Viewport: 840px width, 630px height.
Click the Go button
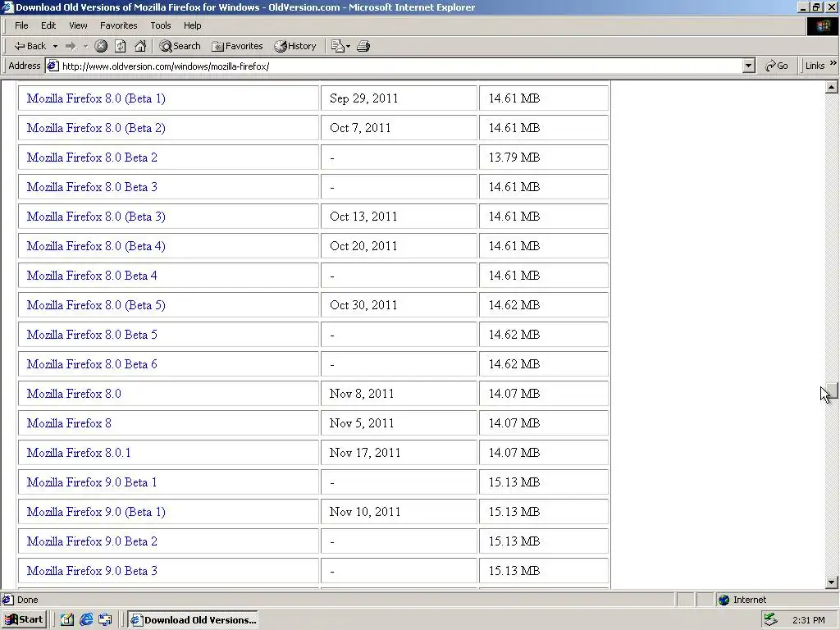pyautogui.click(x=776, y=66)
